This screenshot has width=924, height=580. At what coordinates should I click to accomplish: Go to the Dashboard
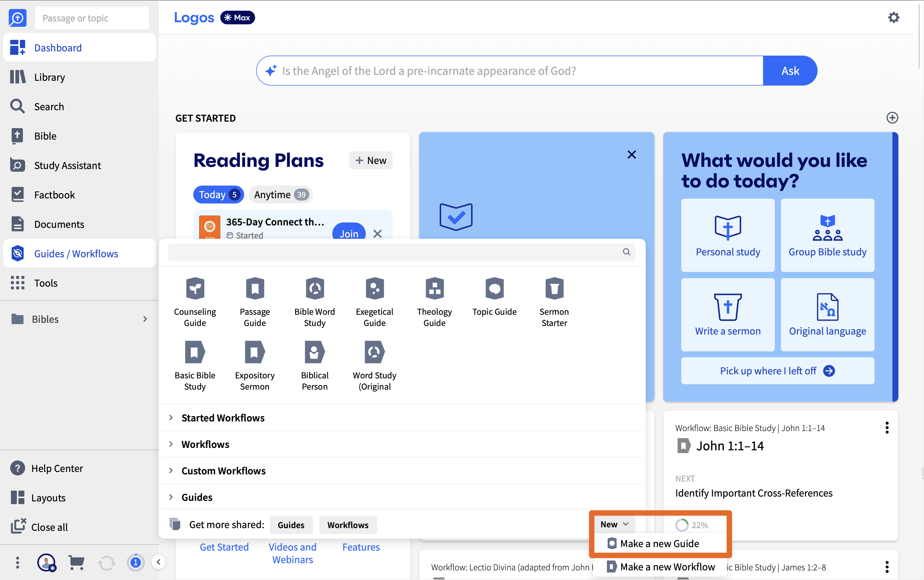coord(79,48)
